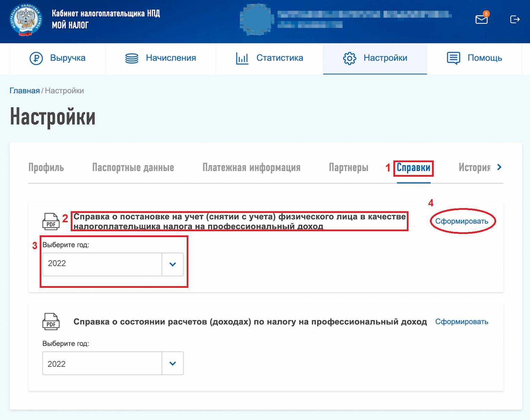
Task: Open the Платежная информация tab
Action: (251, 168)
